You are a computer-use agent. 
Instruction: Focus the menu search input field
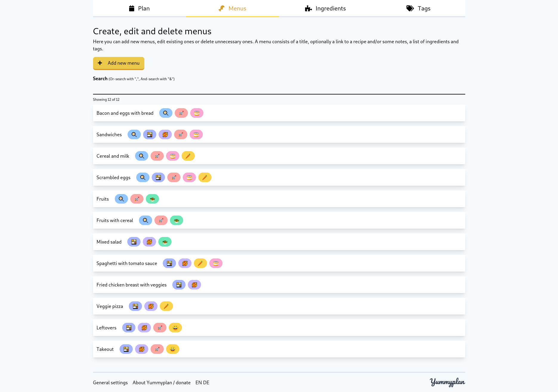coord(279,88)
